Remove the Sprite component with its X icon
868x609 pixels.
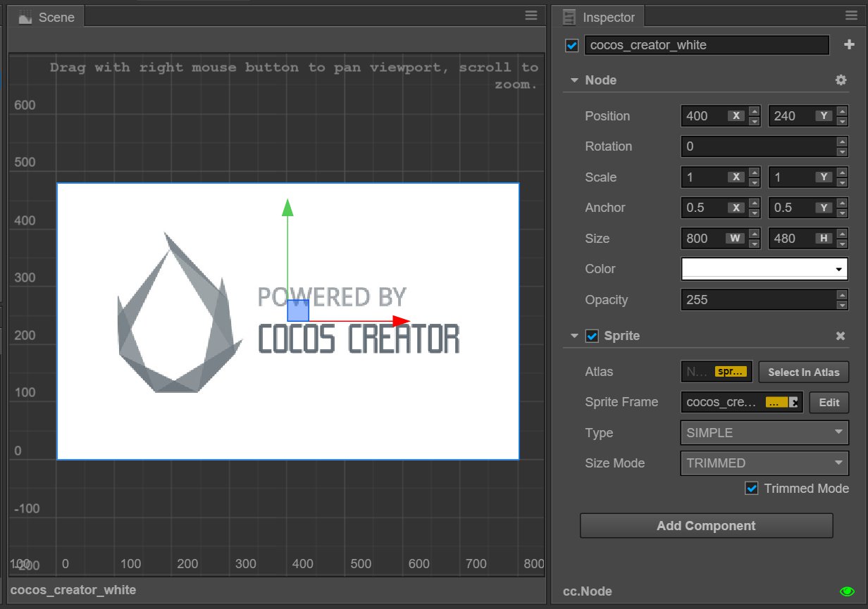tap(841, 336)
